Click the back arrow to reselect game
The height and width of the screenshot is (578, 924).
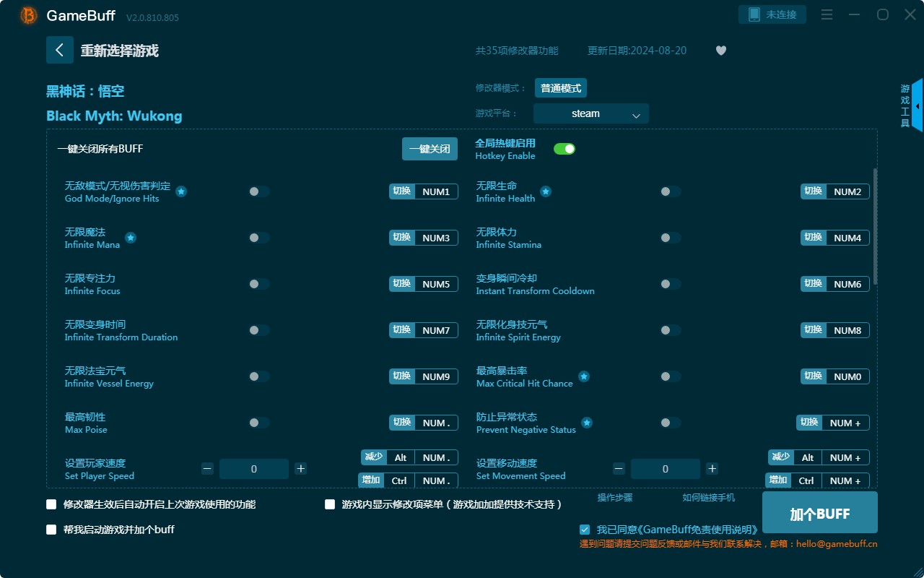tap(60, 50)
